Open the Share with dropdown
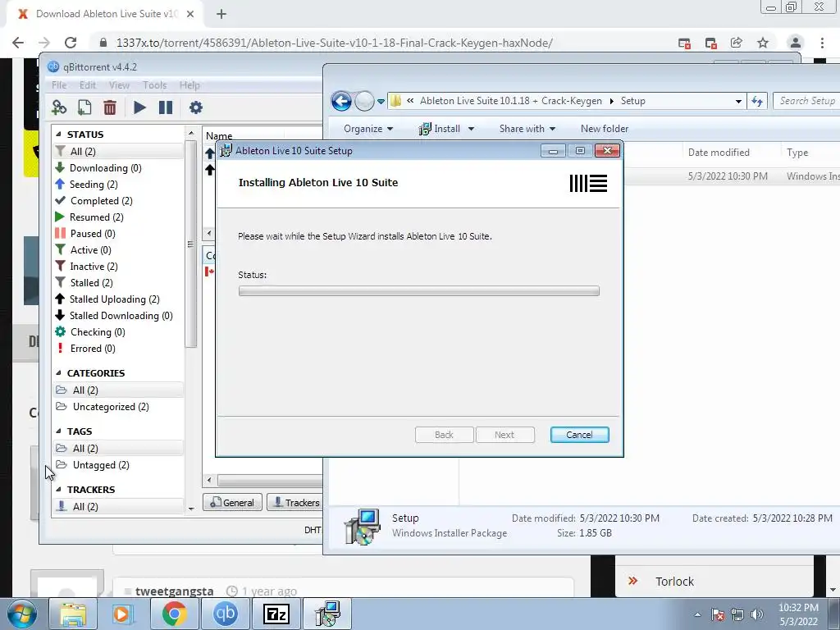Image resolution: width=840 pixels, height=630 pixels. [x=527, y=129]
